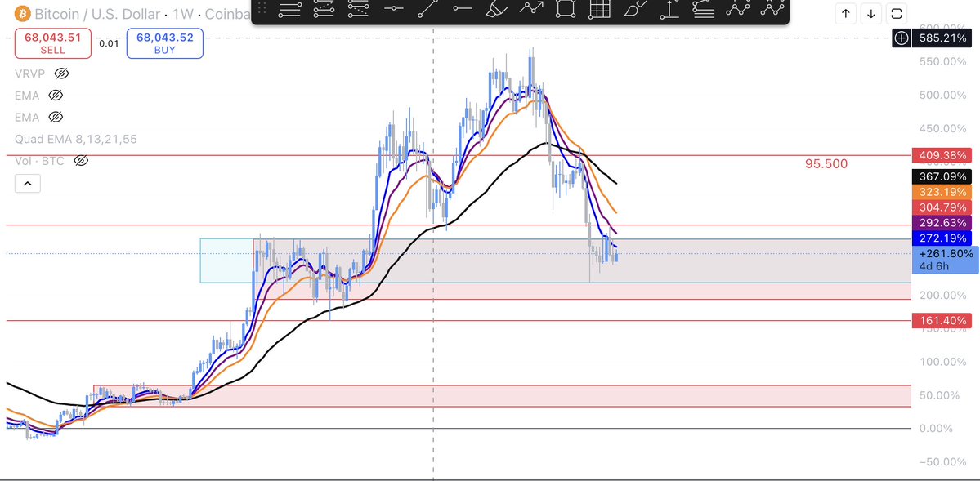The width and height of the screenshot is (980, 481).
Task: Toggle visibility of VRVP indicator
Action: [60, 73]
